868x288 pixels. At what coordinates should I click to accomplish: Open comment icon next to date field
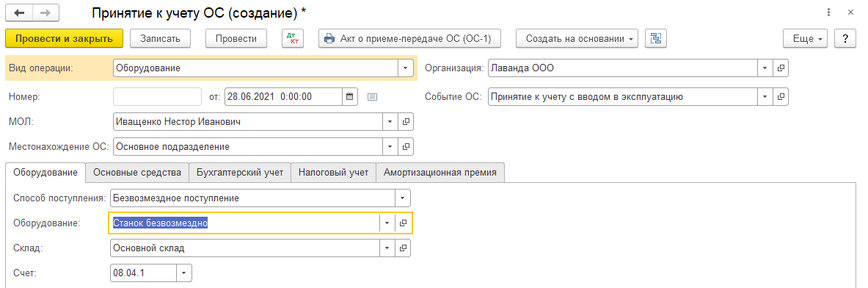[x=373, y=97]
